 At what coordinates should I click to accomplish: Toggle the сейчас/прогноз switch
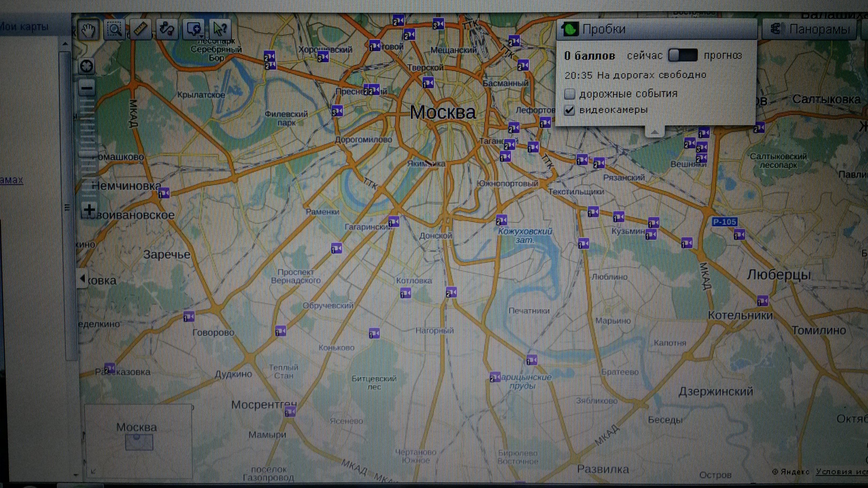[x=683, y=55]
